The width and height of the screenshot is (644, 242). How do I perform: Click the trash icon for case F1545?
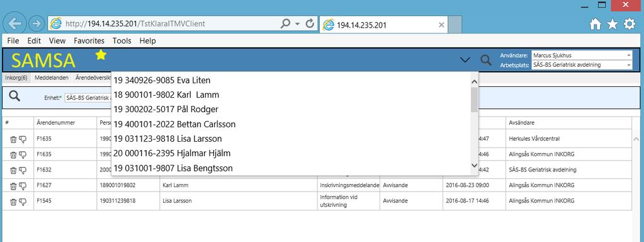click(x=13, y=201)
